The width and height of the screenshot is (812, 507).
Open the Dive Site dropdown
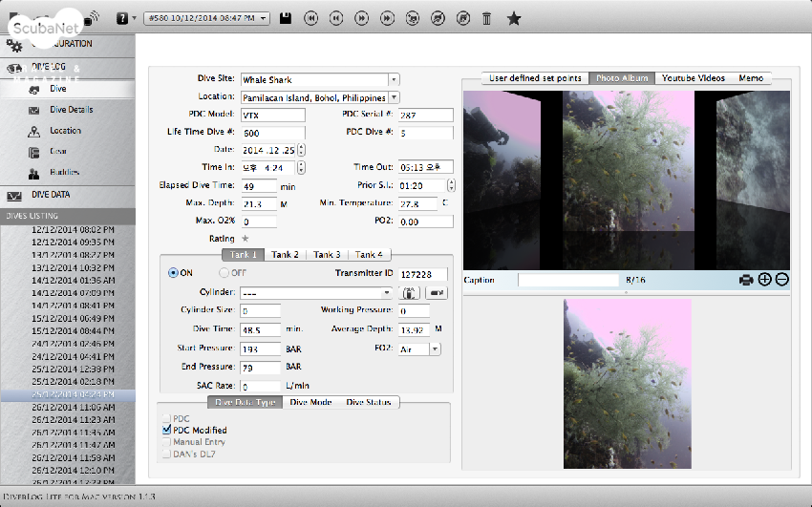394,80
